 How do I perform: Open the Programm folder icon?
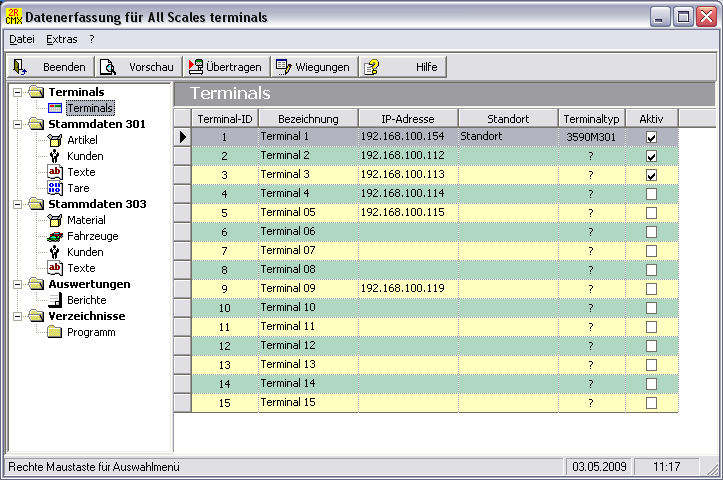click(x=55, y=332)
